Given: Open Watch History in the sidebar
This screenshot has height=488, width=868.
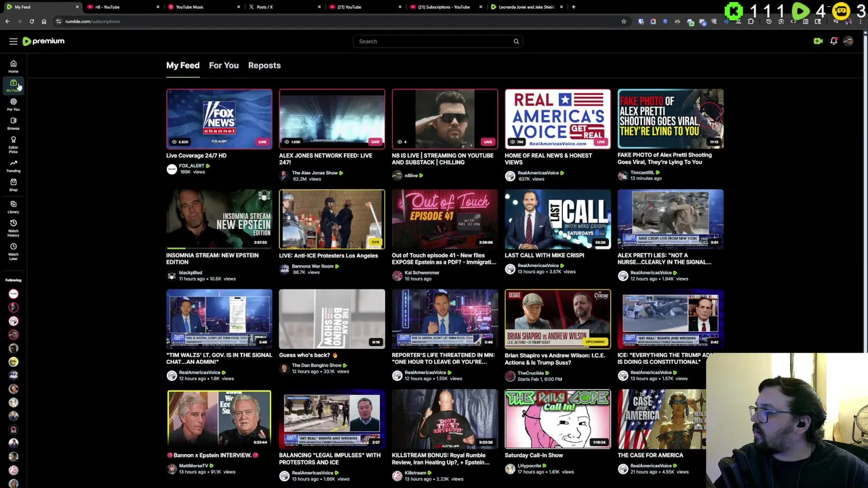Looking at the screenshot, I should tap(13, 228).
